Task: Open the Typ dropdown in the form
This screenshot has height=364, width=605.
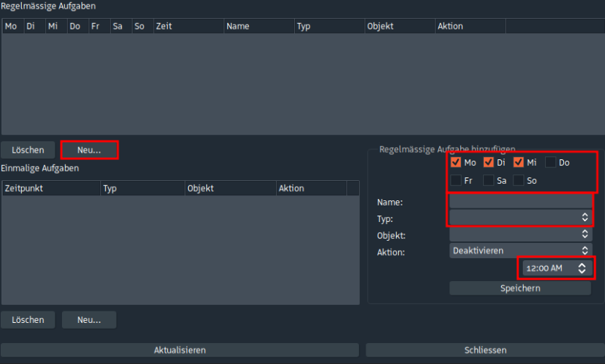Action: click(x=520, y=217)
